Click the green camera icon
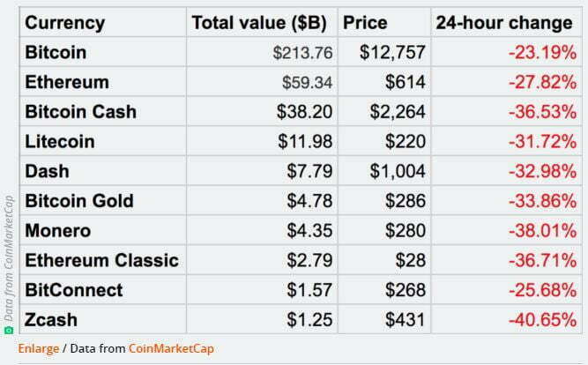This screenshot has height=365, width=588. [x=8, y=330]
